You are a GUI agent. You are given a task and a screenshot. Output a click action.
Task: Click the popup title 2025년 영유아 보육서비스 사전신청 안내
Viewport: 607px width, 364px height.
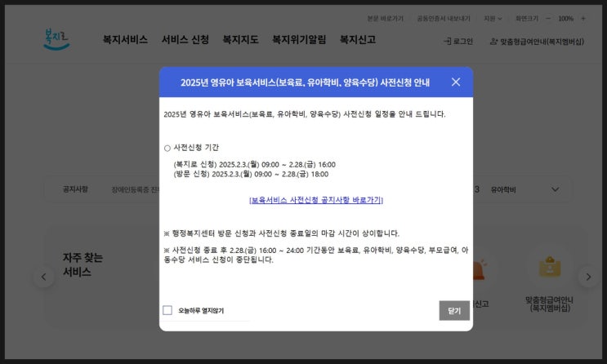305,82
